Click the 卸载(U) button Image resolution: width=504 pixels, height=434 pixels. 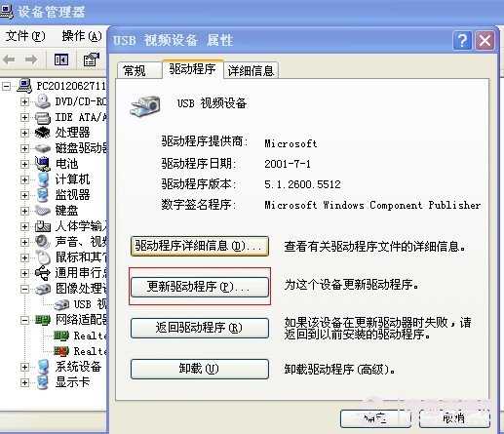[x=200, y=369]
